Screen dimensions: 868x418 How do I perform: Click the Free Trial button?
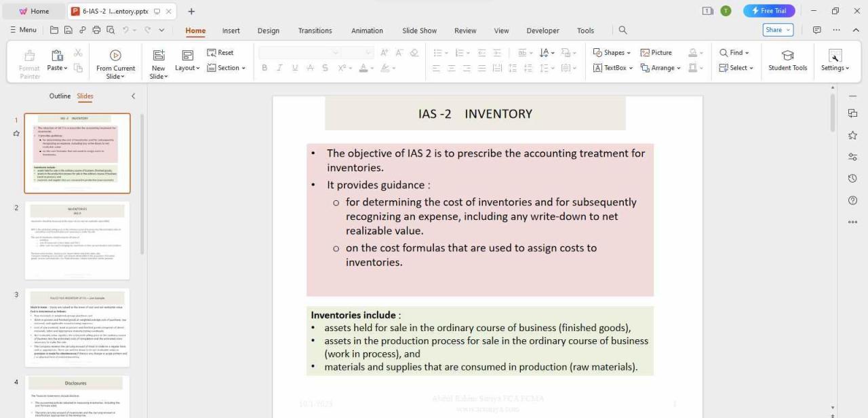click(769, 11)
